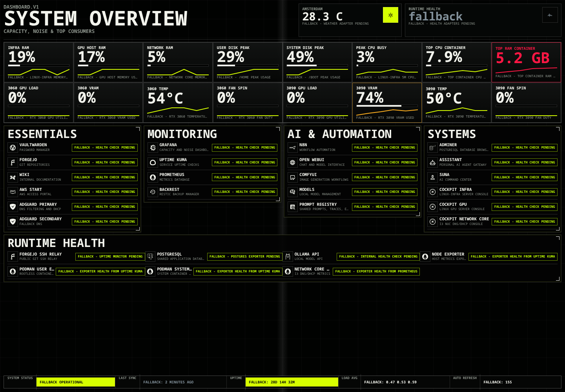Click the Podman User exporter icon

[x=13, y=271]
